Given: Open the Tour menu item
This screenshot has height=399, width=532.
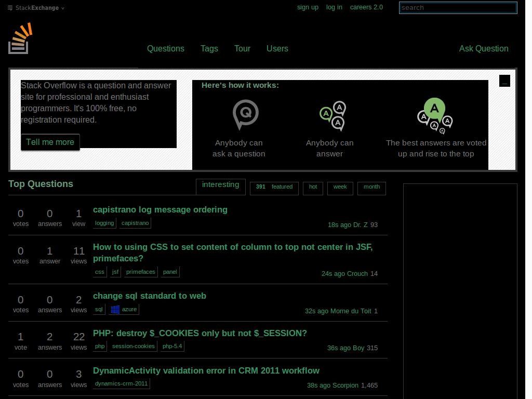Looking at the screenshot, I should tap(242, 48).
